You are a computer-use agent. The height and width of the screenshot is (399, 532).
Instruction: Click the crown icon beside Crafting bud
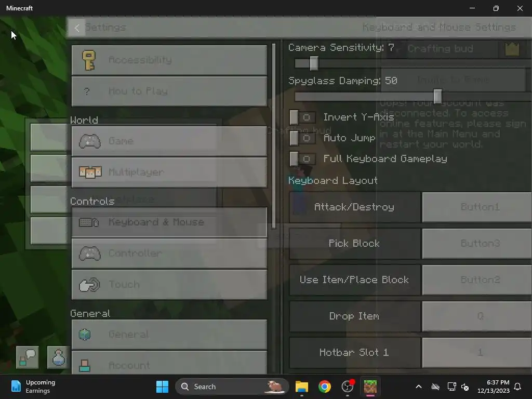click(512, 49)
